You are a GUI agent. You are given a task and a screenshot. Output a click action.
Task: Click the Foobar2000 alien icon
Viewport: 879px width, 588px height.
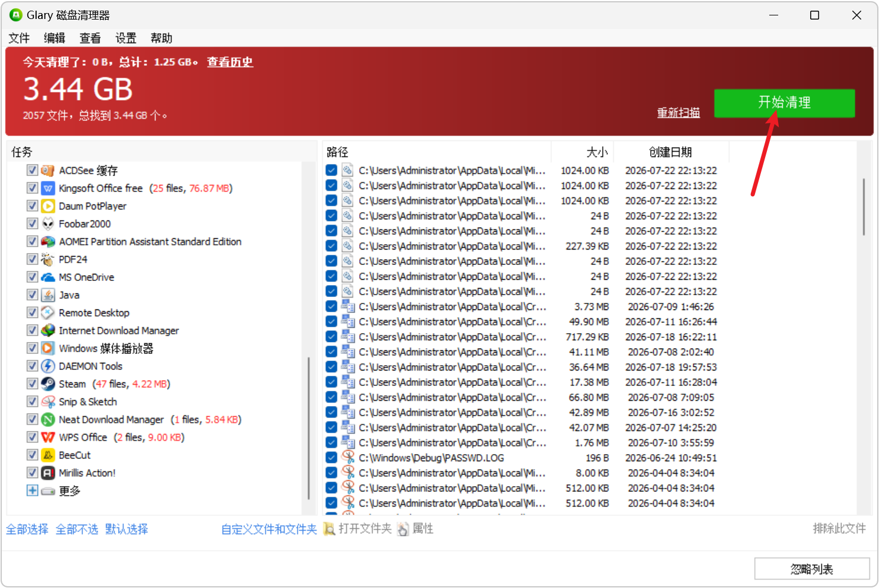click(48, 224)
